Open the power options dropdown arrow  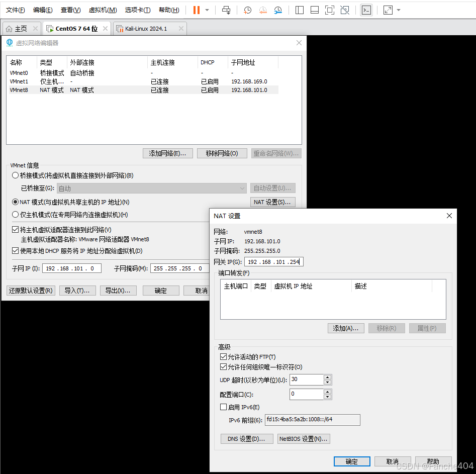point(207,10)
